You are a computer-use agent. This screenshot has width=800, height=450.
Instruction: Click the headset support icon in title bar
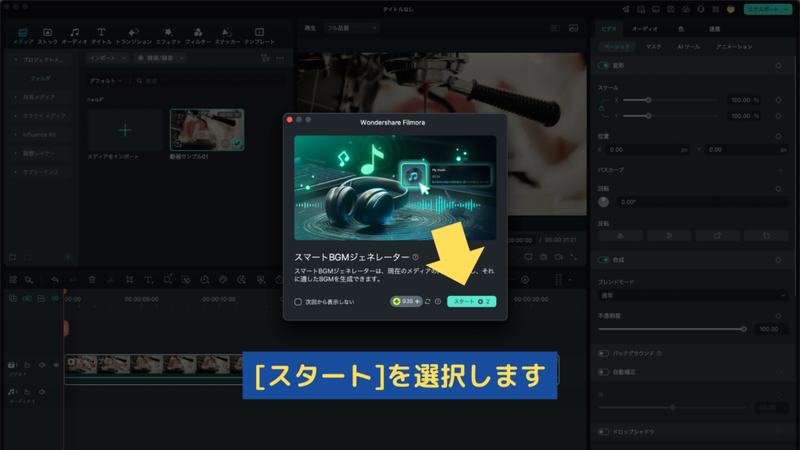pyautogui.click(x=701, y=9)
